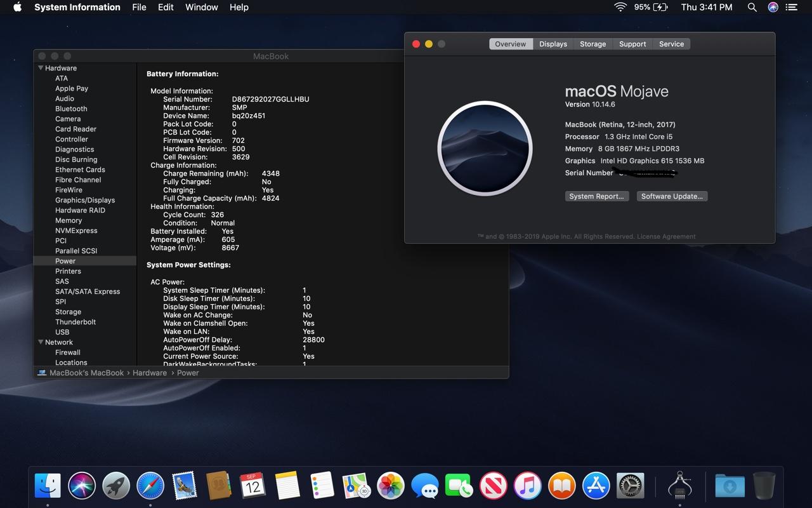Viewport: 812px width, 508px height.
Task: Click the battery status icon
Action: pos(660,7)
